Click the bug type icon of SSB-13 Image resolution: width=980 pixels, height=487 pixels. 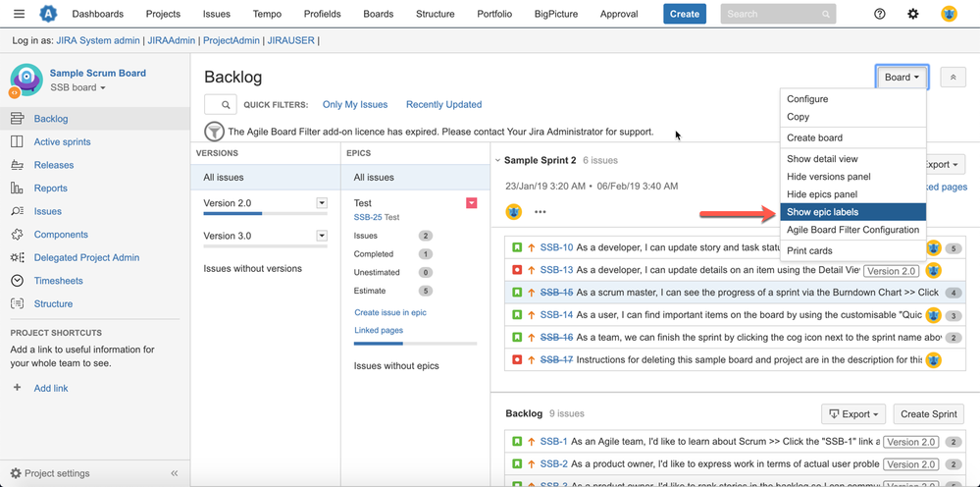(x=517, y=271)
